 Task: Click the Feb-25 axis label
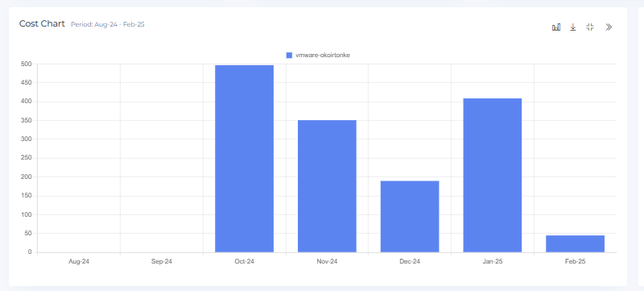575,261
